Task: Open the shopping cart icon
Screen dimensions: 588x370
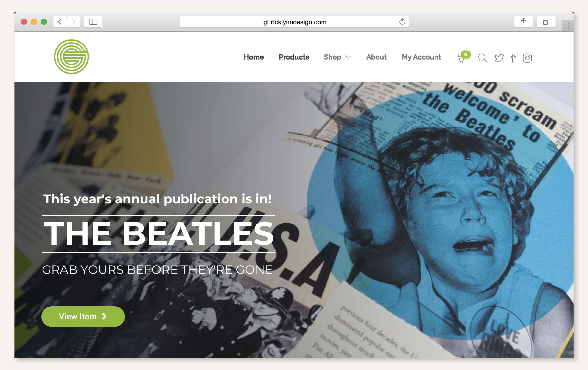Action: click(x=461, y=58)
